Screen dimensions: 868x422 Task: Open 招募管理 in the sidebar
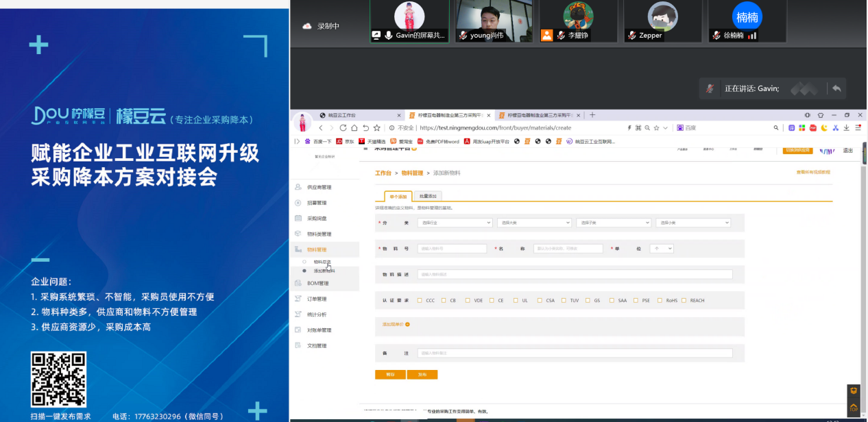click(317, 203)
